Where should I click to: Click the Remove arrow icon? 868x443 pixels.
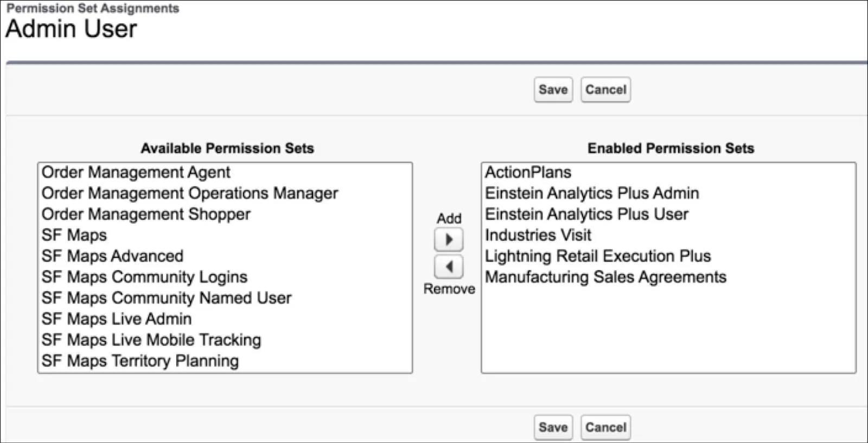(448, 267)
